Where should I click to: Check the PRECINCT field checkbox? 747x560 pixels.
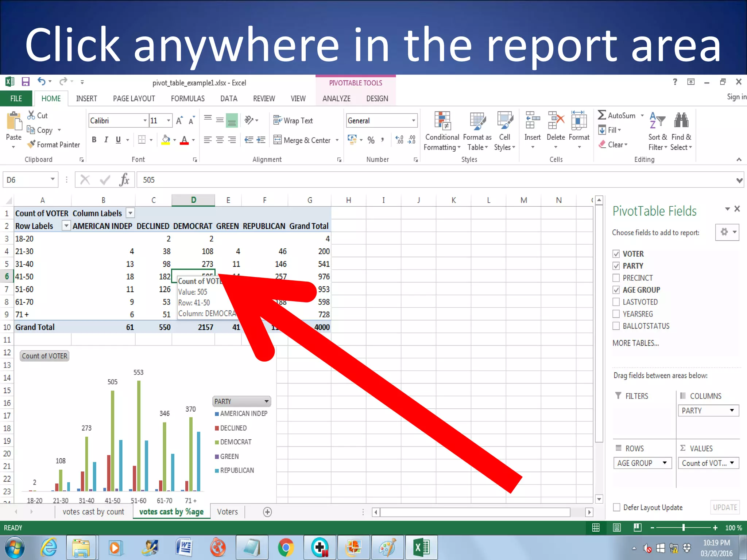tap(616, 278)
